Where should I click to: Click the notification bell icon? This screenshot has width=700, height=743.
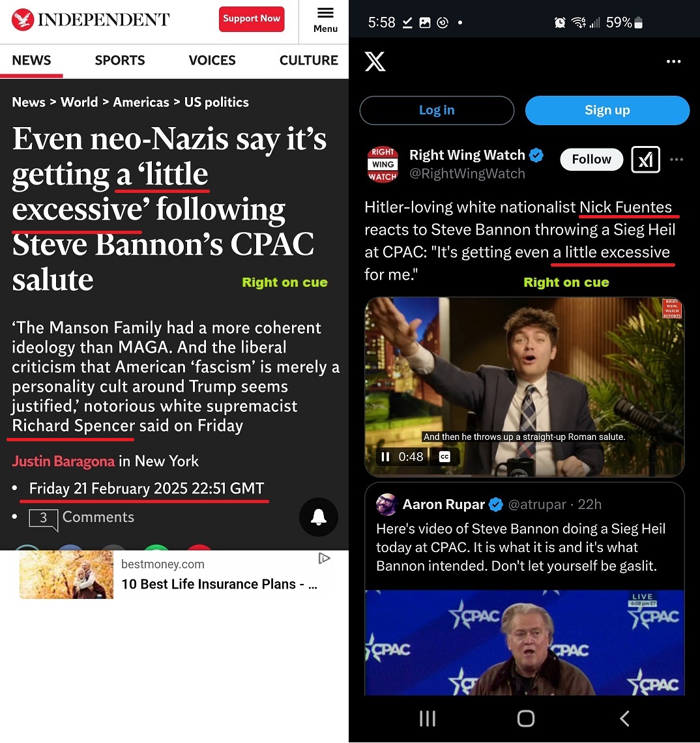[319, 517]
